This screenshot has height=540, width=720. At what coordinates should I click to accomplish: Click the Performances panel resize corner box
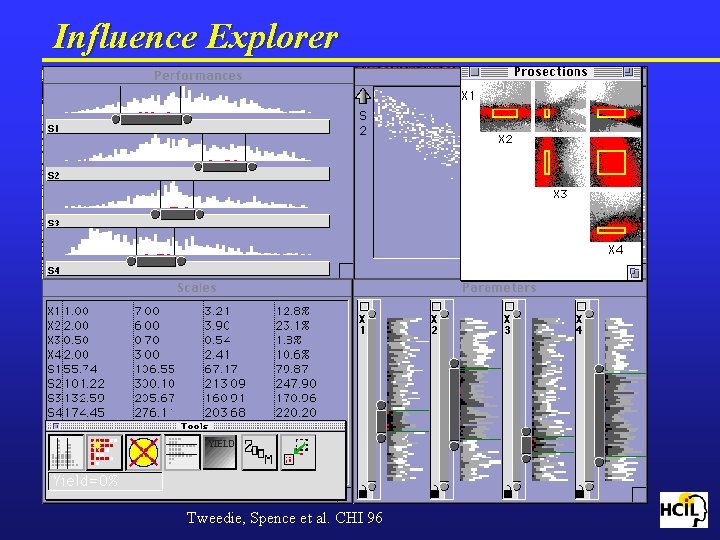(x=346, y=270)
